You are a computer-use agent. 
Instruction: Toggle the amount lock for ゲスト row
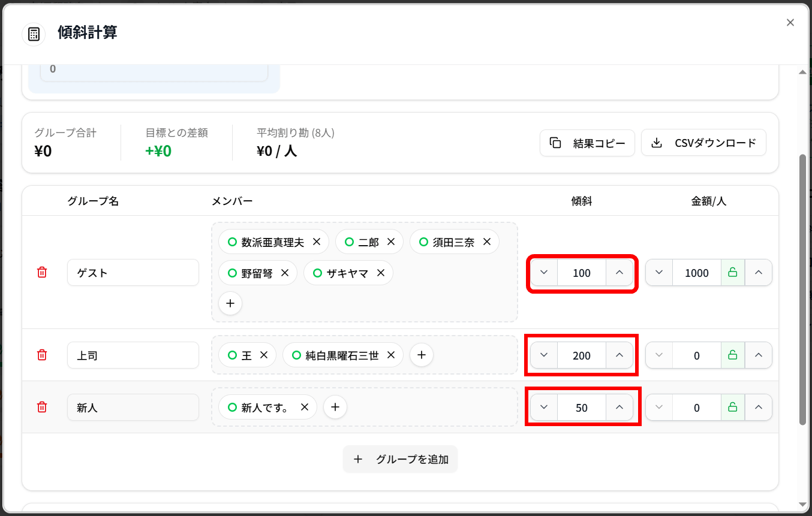click(x=732, y=273)
